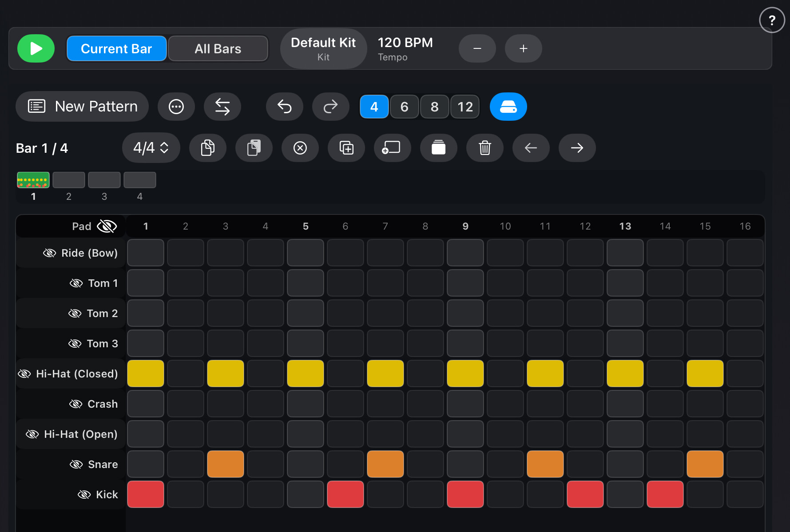This screenshot has width=790, height=532.
Task: Open the Default Kit selector
Action: [323, 48]
